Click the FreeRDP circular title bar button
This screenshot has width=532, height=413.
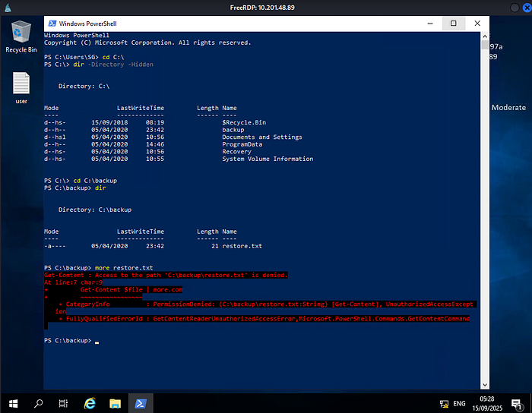515,8
